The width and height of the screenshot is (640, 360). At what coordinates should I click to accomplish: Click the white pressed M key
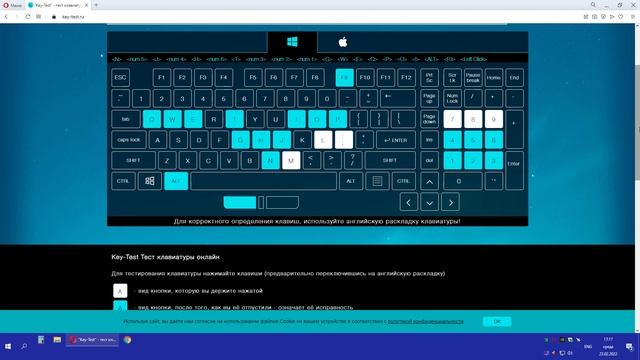pyautogui.click(x=291, y=160)
